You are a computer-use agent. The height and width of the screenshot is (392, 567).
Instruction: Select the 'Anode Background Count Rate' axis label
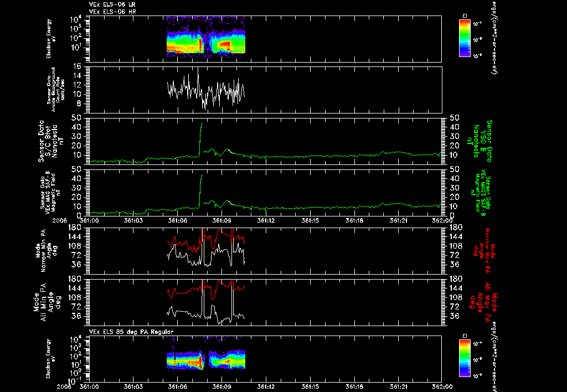tap(55, 90)
